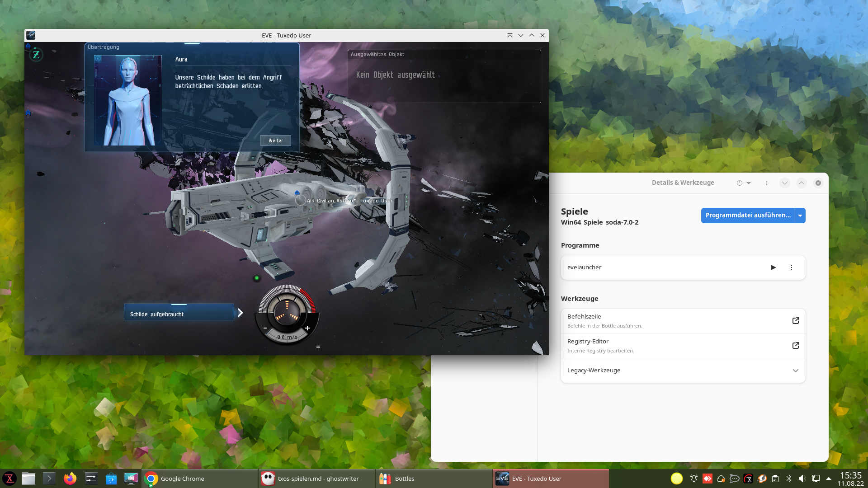The width and height of the screenshot is (868, 488).
Task: Open the HUD options hamburger icon
Action: [x=318, y=346]
